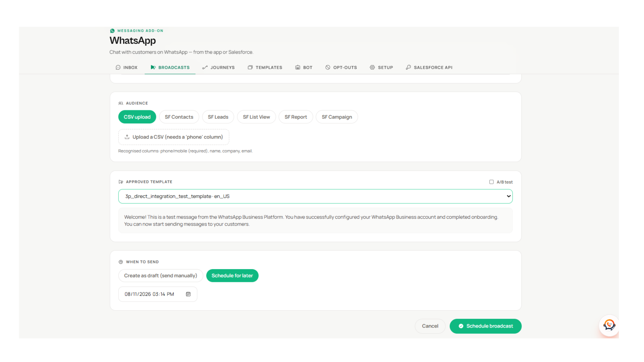Select CSV upload audience option
This screenshot has width=644, height=362.
click(x=137, y=117)
